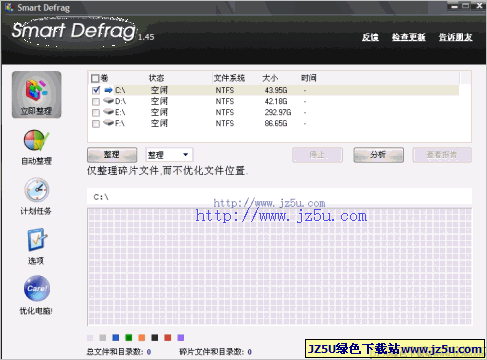Viewport: 487px width, 360px height.
Task: Click the 状态 status column header
Action: (156, 78)
